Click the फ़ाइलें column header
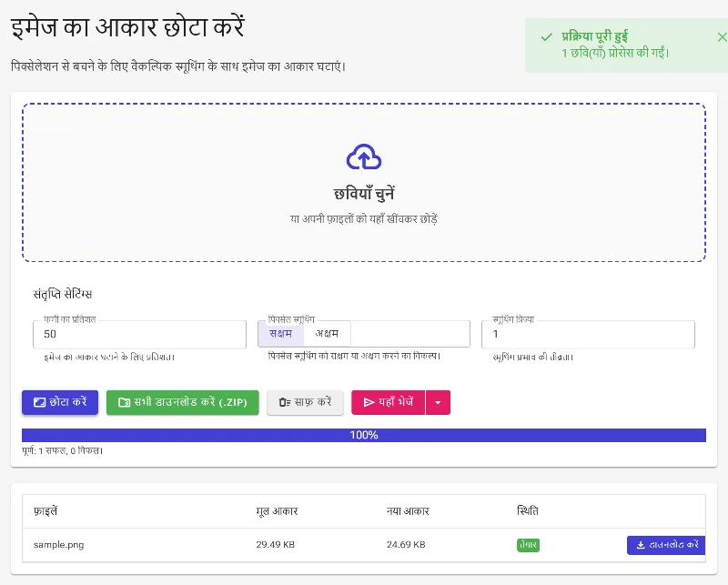Image resolution: width=728 pixels, height=585 pixels. coord(45,511)
